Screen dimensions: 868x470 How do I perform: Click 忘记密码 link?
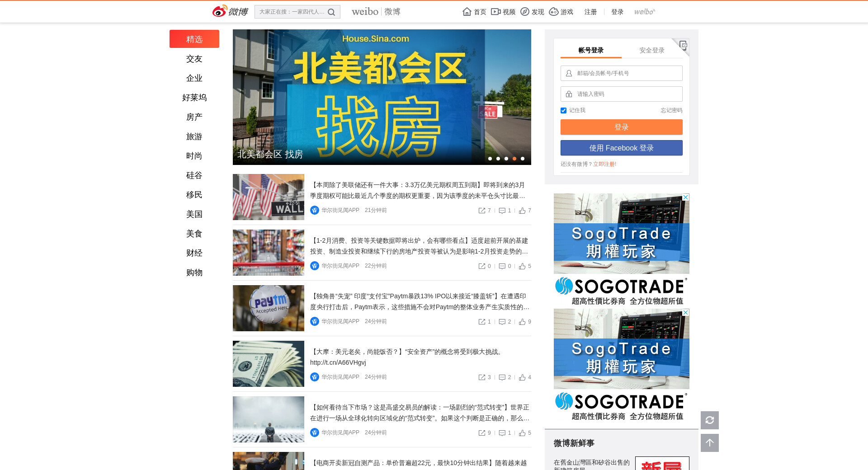pos(671,110)
